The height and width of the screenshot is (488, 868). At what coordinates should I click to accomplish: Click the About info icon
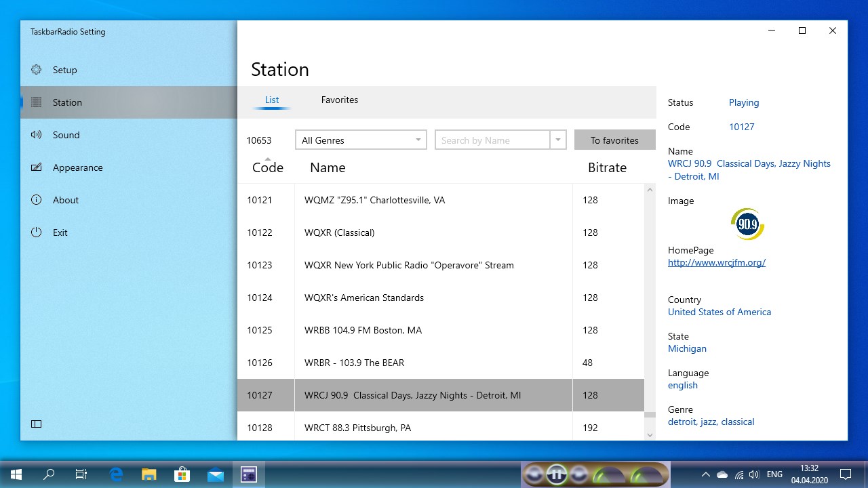37,200
